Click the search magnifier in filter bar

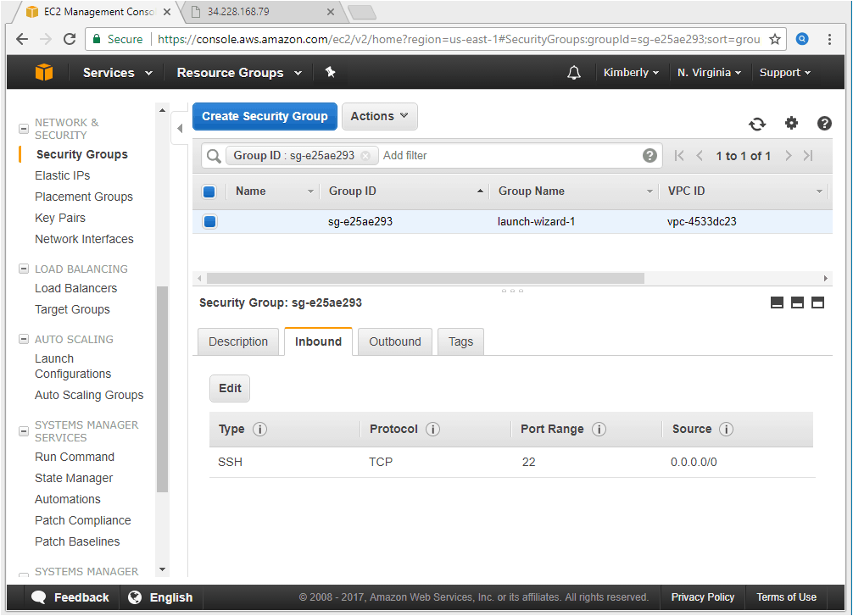point(214,156)
